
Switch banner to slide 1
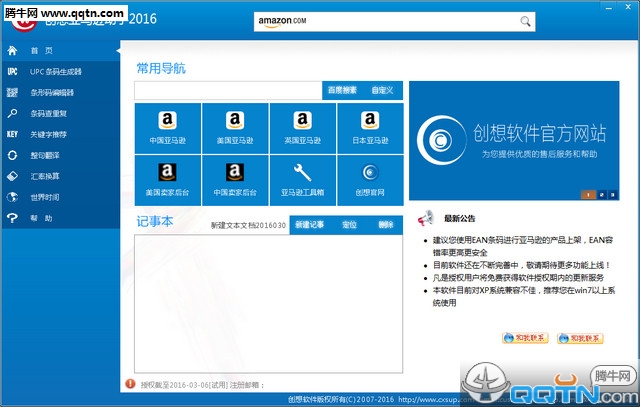pos(588,195)
